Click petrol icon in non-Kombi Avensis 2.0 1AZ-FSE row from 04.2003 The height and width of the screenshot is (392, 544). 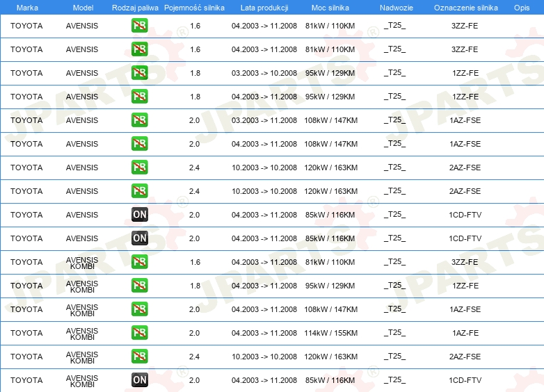[139, 143]
